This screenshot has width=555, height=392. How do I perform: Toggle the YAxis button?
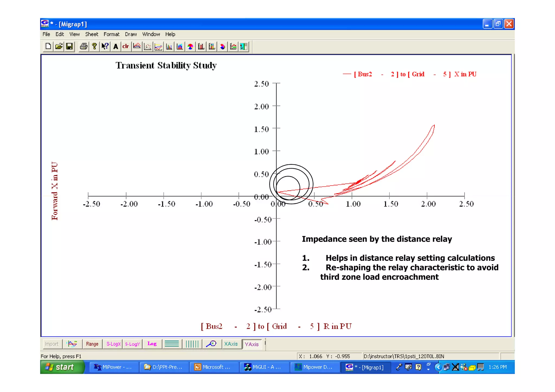[252, 344]
